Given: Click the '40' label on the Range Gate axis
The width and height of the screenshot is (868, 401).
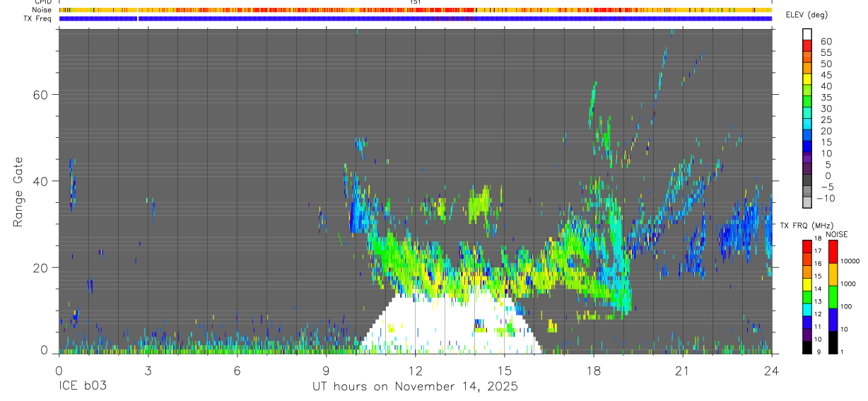Looking at the screenshot, I should [40, 181].
